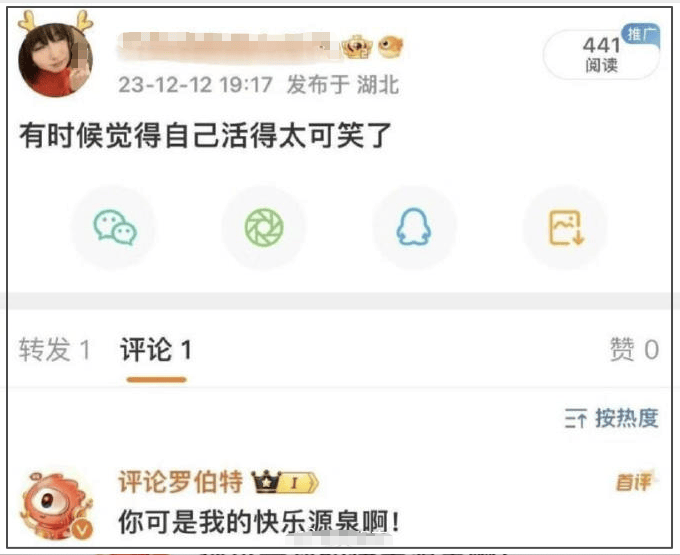Tap the 推广 promote tag

(x=641, y=34)
